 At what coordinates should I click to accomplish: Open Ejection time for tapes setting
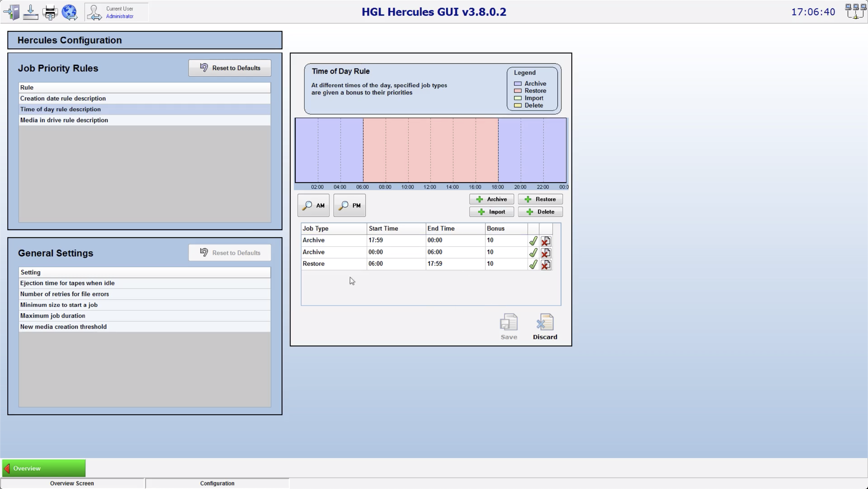[67, 283]
